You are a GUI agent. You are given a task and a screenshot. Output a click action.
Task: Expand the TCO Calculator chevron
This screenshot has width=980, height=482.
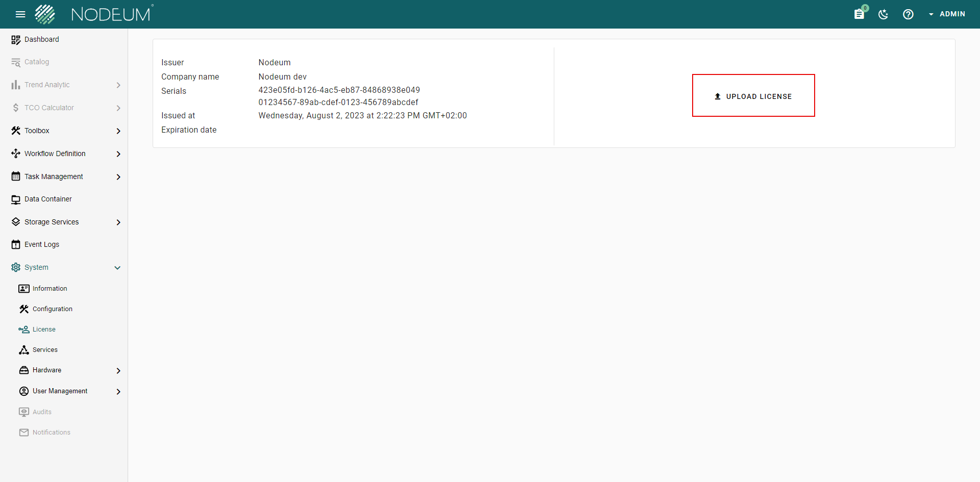pyautogui.click(x=118, y=108)
